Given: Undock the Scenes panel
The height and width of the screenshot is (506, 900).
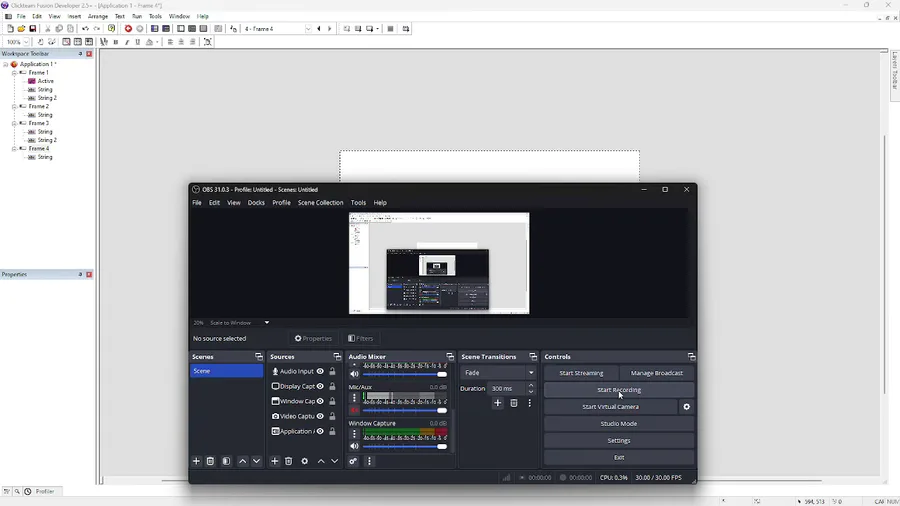Looking at the screenshot, I should point(259,357).
